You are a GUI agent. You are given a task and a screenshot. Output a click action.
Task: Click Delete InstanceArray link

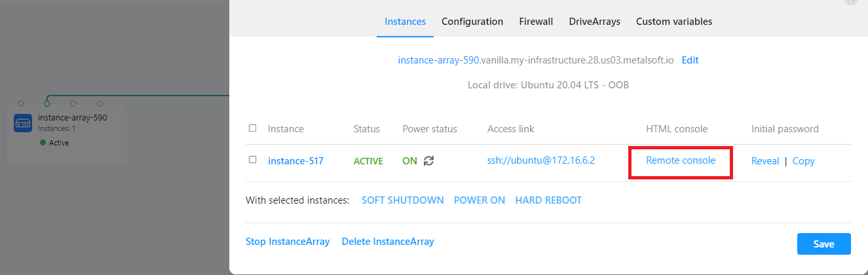(388, 242)
